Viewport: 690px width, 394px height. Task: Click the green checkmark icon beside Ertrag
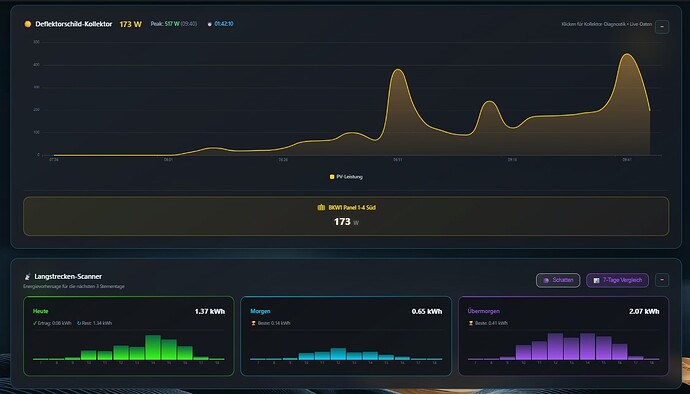35,323
